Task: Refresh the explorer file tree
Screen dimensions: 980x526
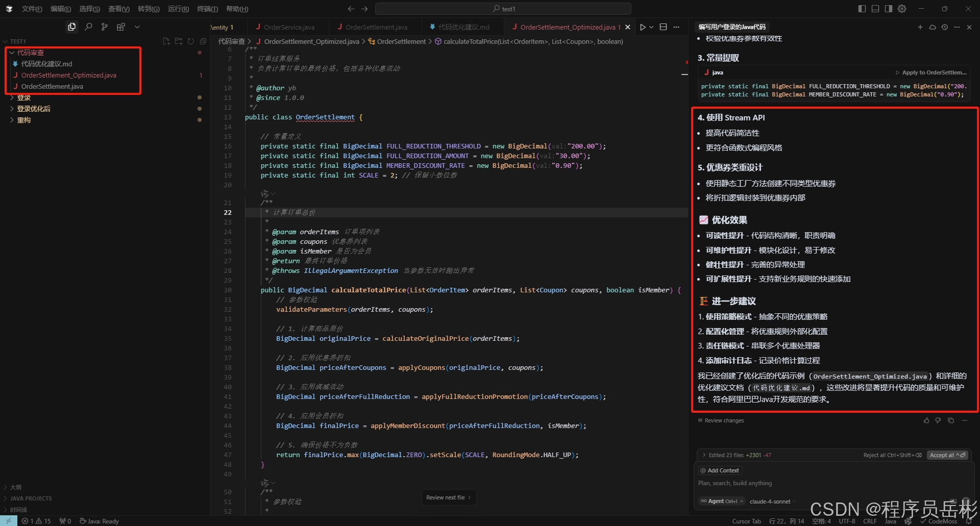Action: (x=191, y=41)
